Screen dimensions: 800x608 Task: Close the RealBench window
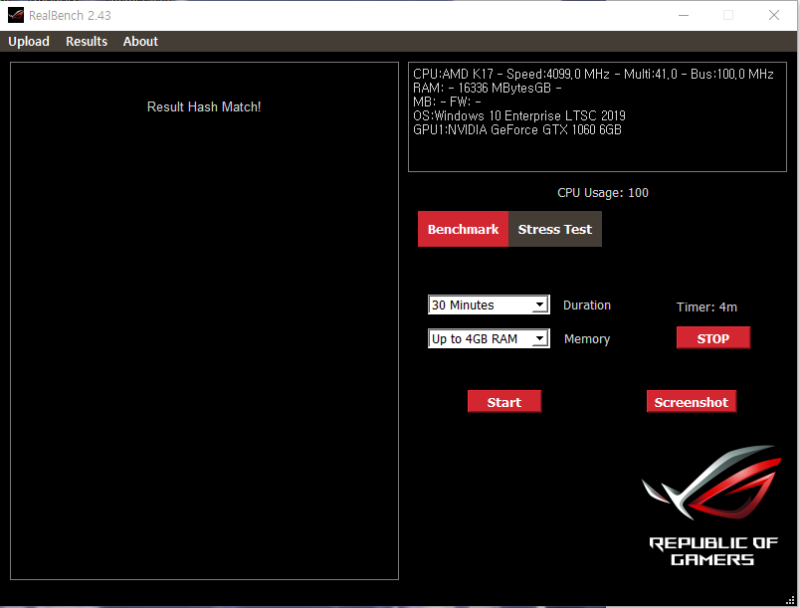click(773, 15)
